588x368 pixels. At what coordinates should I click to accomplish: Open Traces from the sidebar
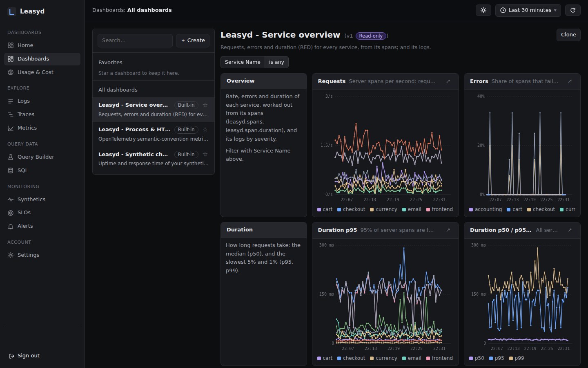(x=42, y=114)
